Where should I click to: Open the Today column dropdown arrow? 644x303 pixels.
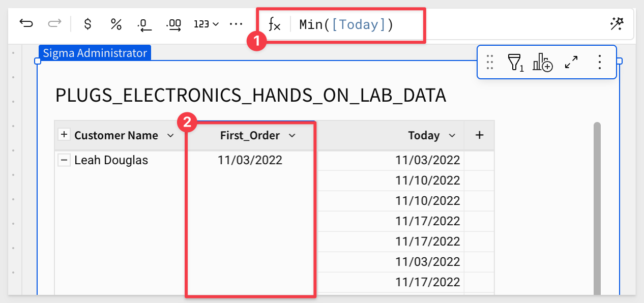click(x=452, y=135)
